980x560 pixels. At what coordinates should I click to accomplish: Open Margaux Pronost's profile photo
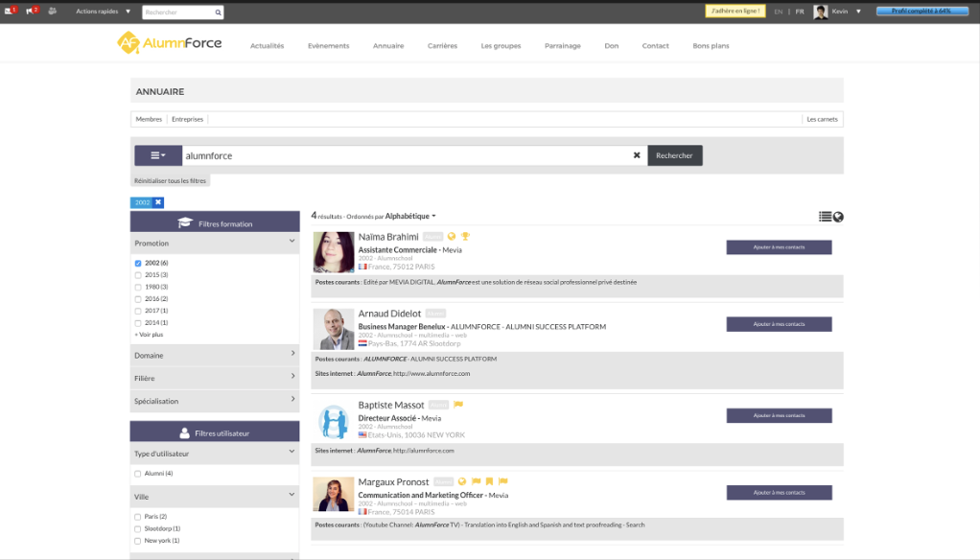[x=334, y=495]
